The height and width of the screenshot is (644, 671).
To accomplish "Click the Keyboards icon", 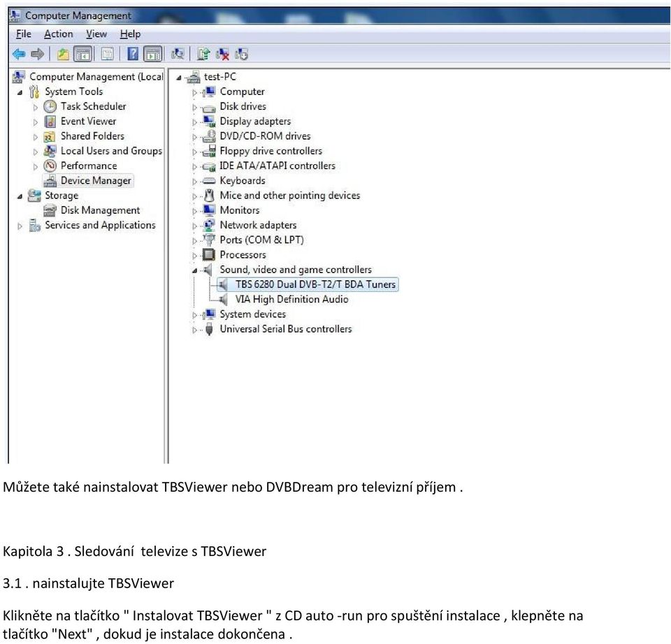I will click(x=208, y=181).
